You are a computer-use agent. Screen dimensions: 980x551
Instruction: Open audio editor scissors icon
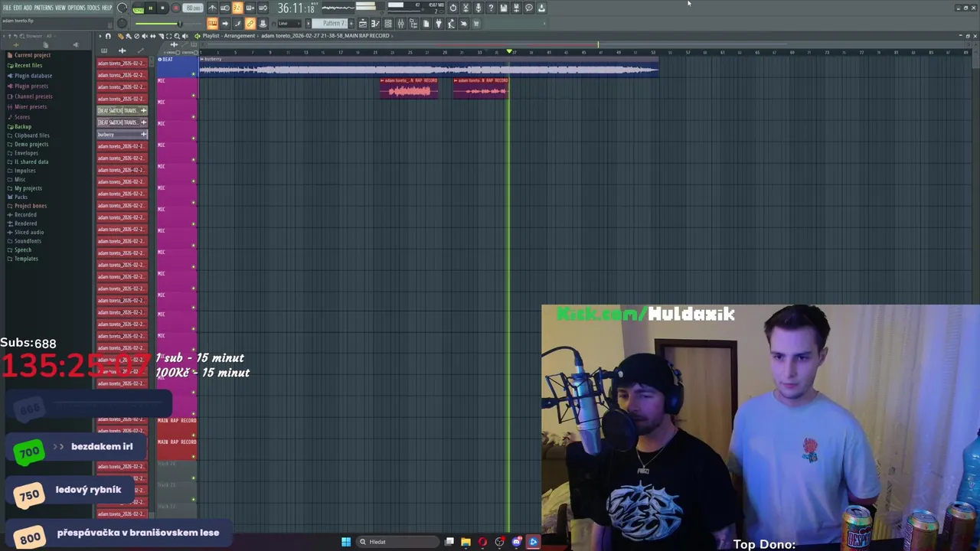(x=465, y=8)
